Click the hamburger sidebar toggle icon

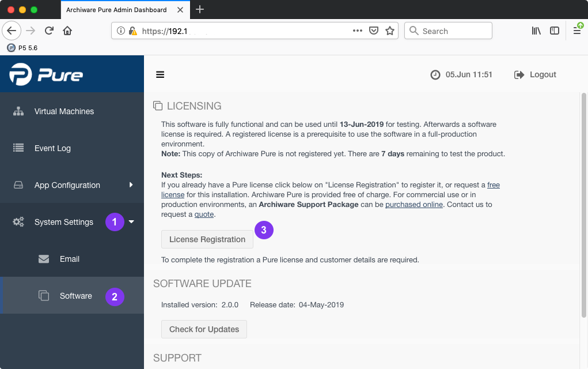160,74
